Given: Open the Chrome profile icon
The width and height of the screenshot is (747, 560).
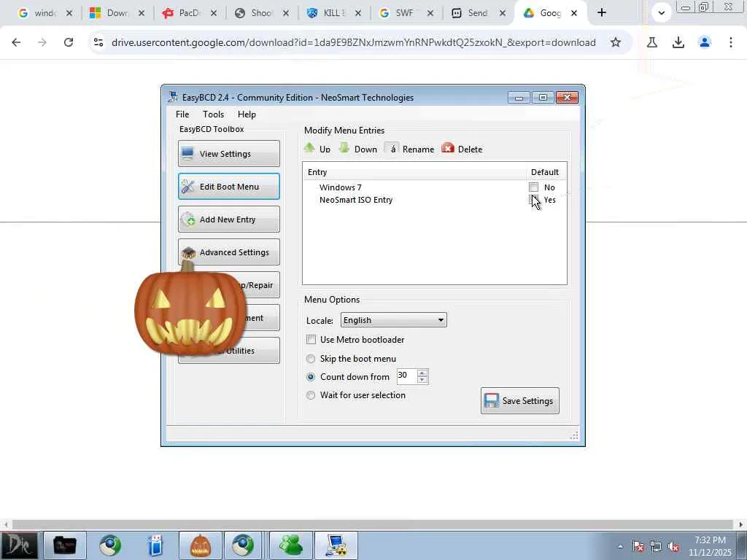Looking at the screenshot, I should coord(705,42).
